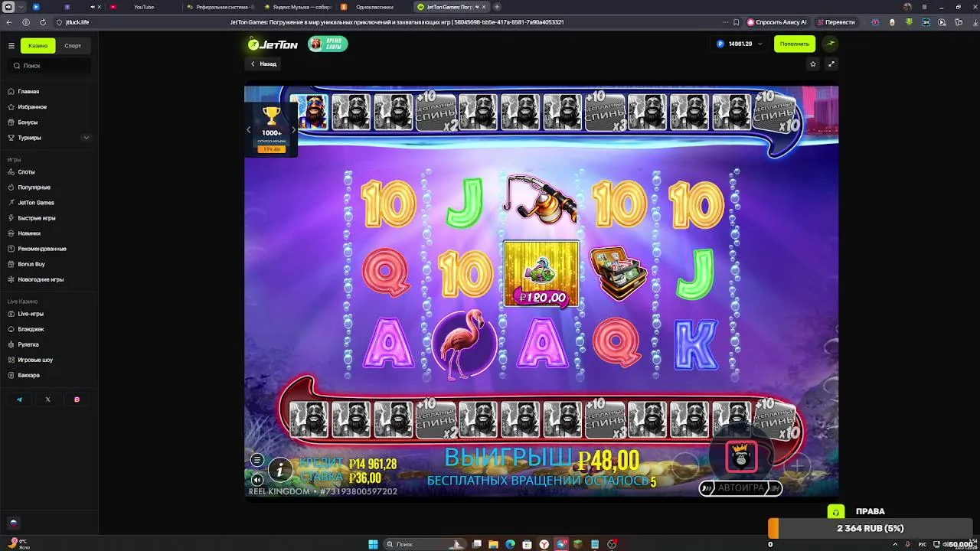
Task: Open Рулетка in the sidebar
Action: [x=28, y=344]
